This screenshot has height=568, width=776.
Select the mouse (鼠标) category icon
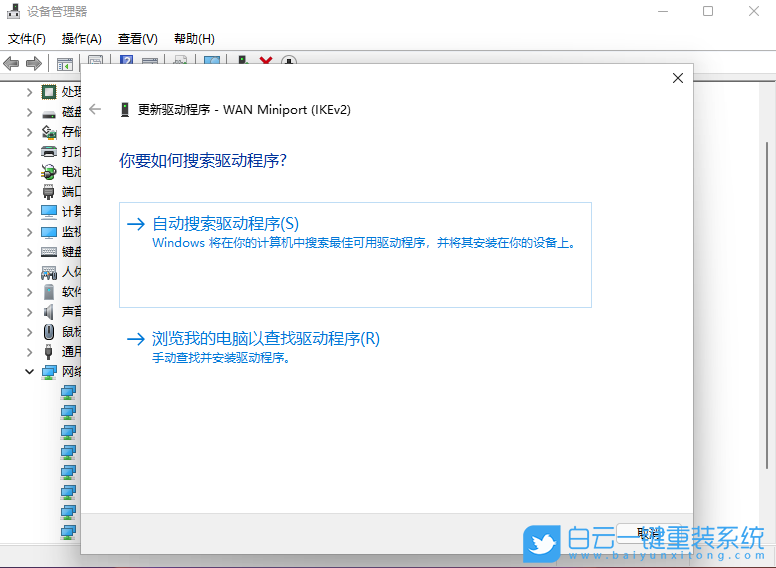48,331
